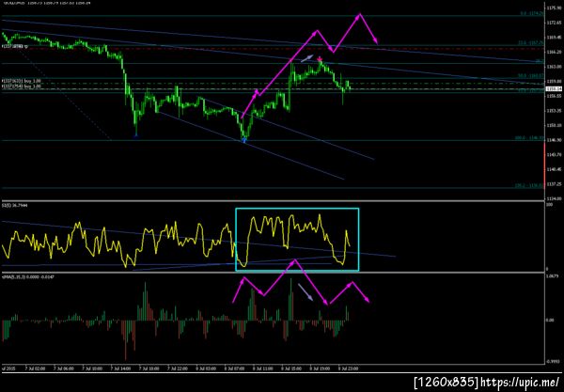Image resolution: width=564 pixels, height=392 pixels.
Task: Click the RSI pane scale value 100
Action: [x=550, y=205]
